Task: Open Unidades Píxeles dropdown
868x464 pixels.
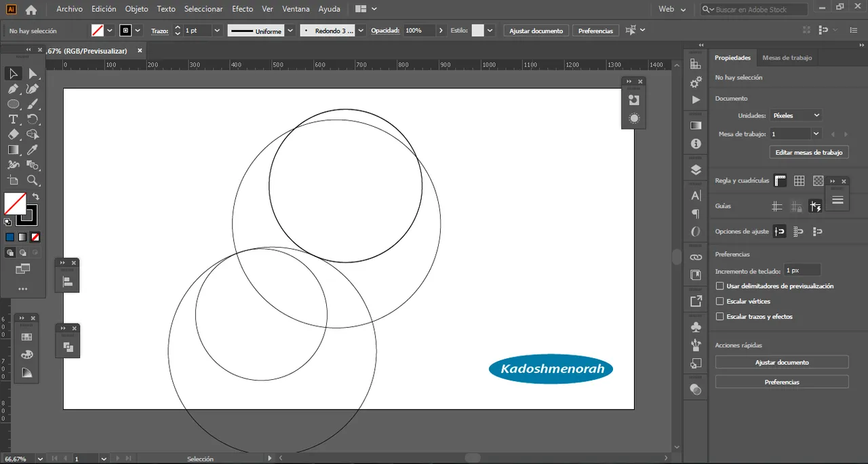Action: coord(796,116)
